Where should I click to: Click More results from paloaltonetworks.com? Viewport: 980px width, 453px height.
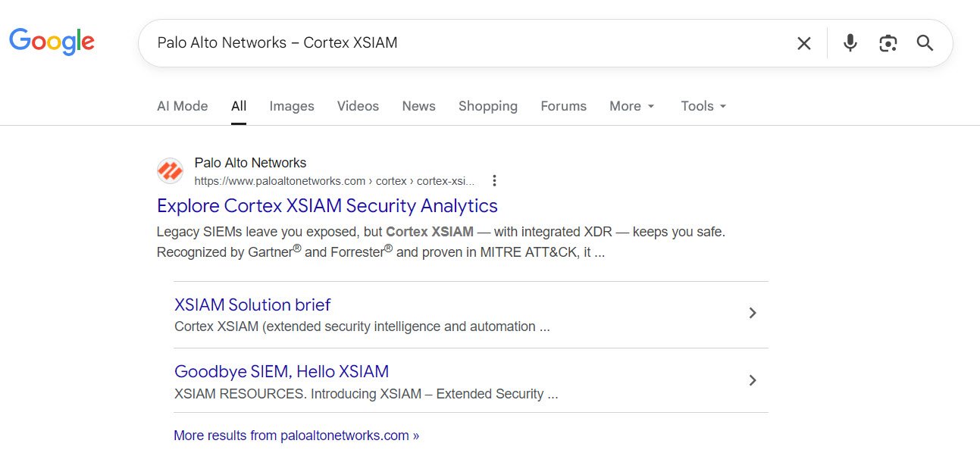(296, 435)
